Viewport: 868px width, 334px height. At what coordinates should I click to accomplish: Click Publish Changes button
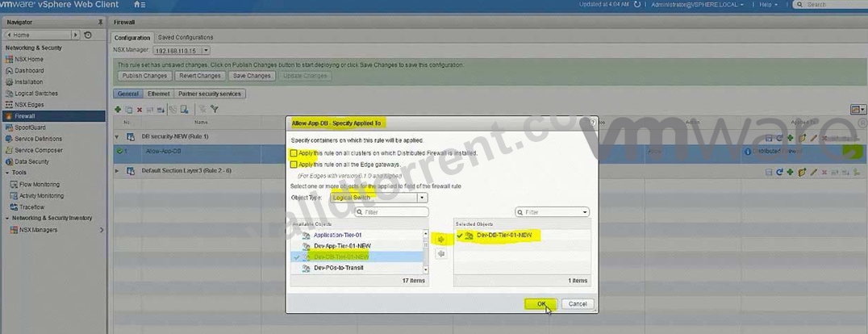tap(145, 76)
